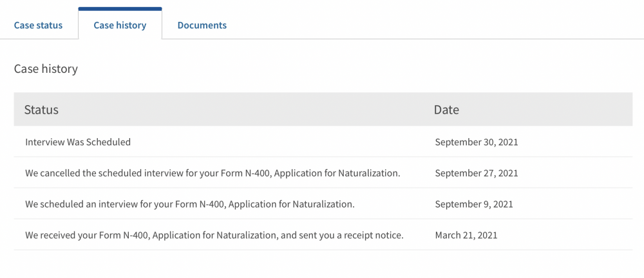
Task: Click the Case history section heading
Action: tap(46, 68)
